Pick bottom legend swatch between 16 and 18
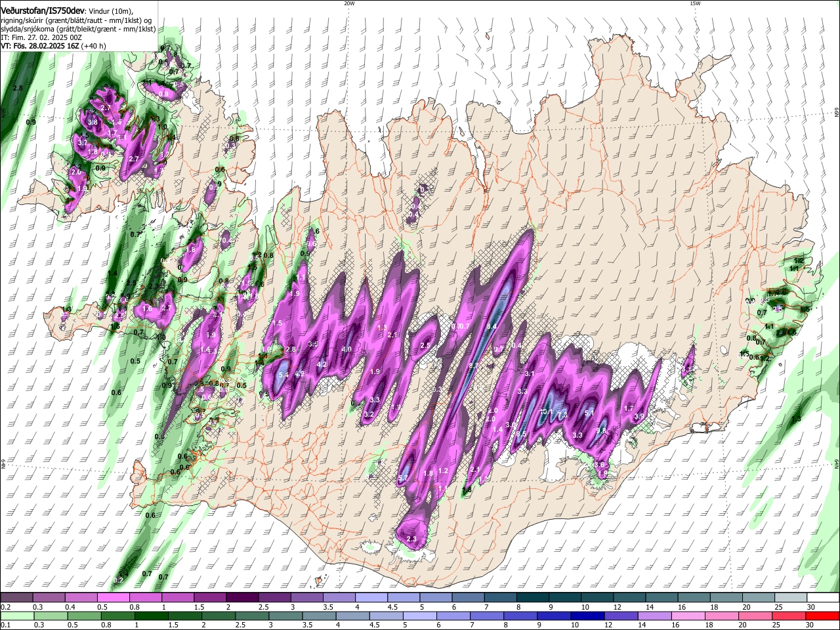 click(x=688, y=616)
